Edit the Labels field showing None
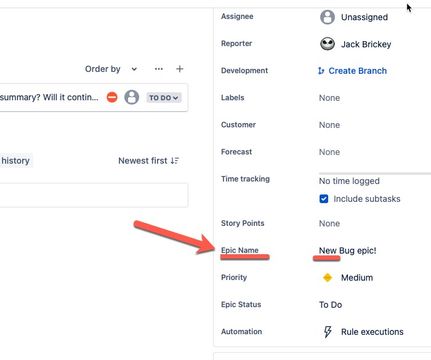The image size is (431, 360). (329, 98)
